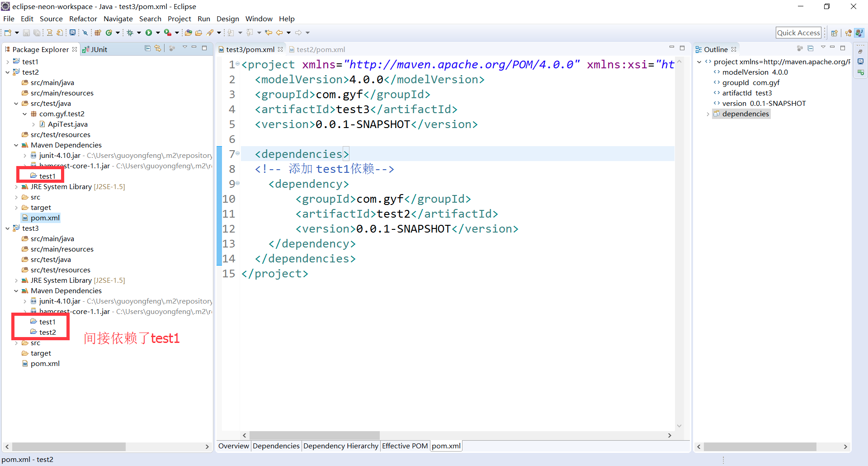Open the Refactor menu
Screen dimensions: 868x466
(83, 19)
